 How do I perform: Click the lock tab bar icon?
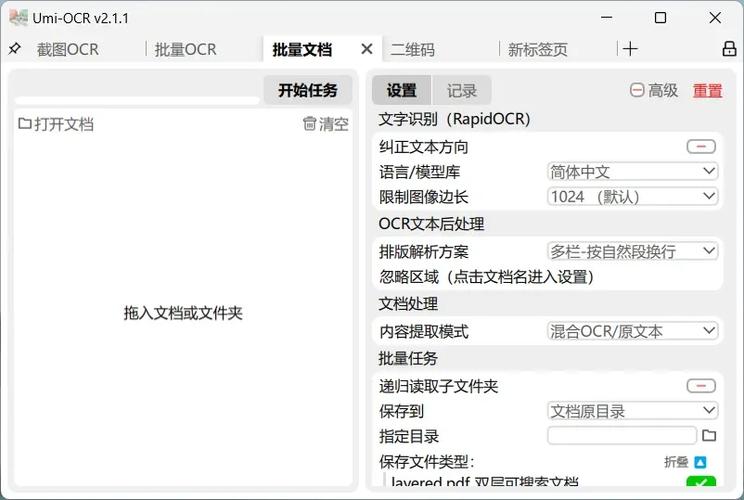click(729, 49)
